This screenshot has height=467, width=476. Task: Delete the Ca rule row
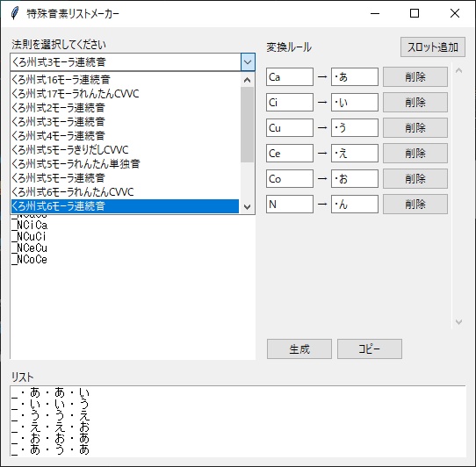pyautogui.click(x=415, y=77)
